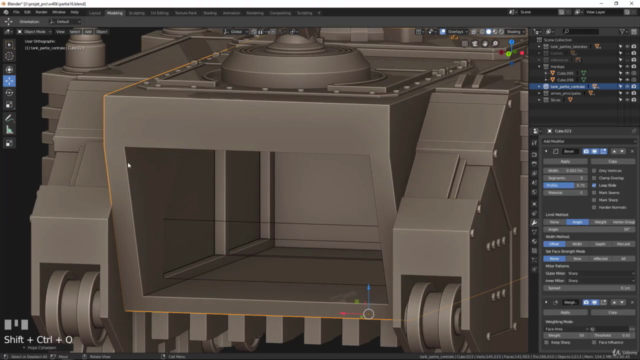640x360 pixels.
Task: Open outliner filter funnel icon
Action: click(622, 31)
